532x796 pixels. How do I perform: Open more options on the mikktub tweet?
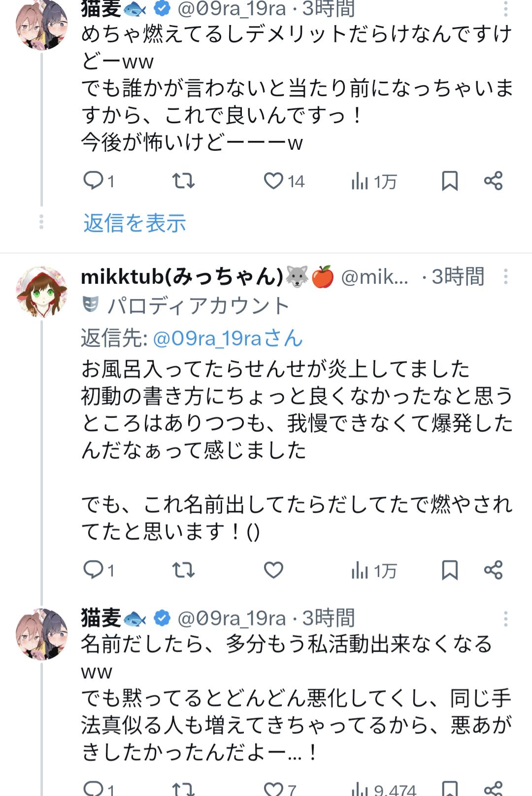pos(505,277)
